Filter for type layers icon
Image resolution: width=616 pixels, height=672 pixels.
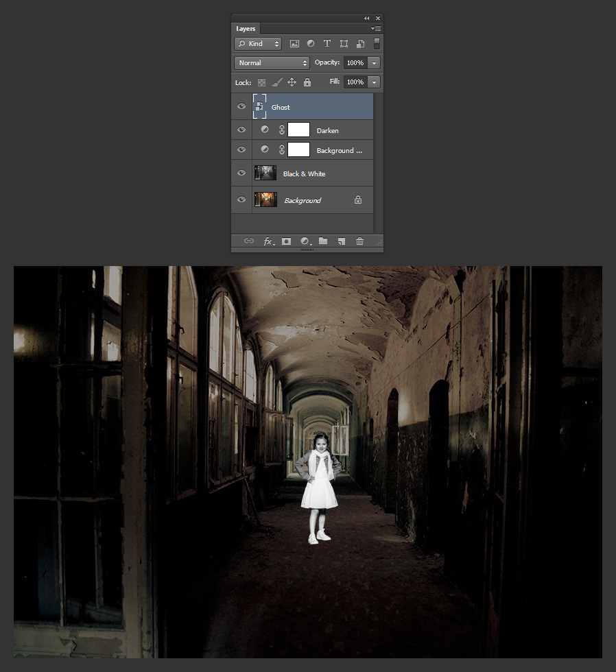point(327,43)
